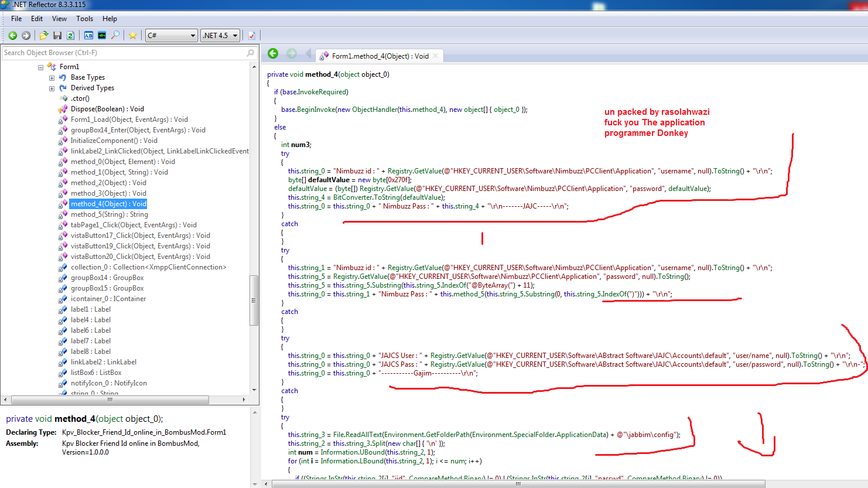Image resolution: width=868 pixels, height=488 pixels.
Task: Select method_0(Object, Element) : Void
Action: pyautogui.click(x=123, y=162)
